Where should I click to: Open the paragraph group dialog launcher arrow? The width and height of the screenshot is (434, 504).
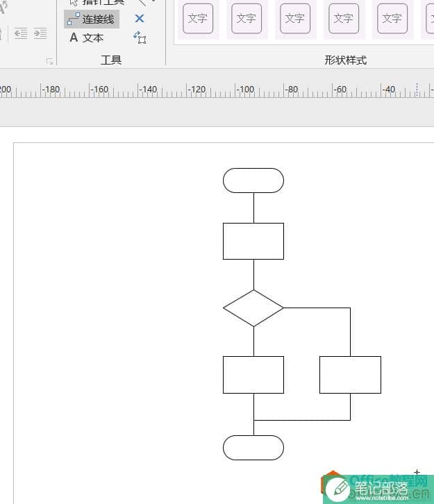click(x=49, y=61)
